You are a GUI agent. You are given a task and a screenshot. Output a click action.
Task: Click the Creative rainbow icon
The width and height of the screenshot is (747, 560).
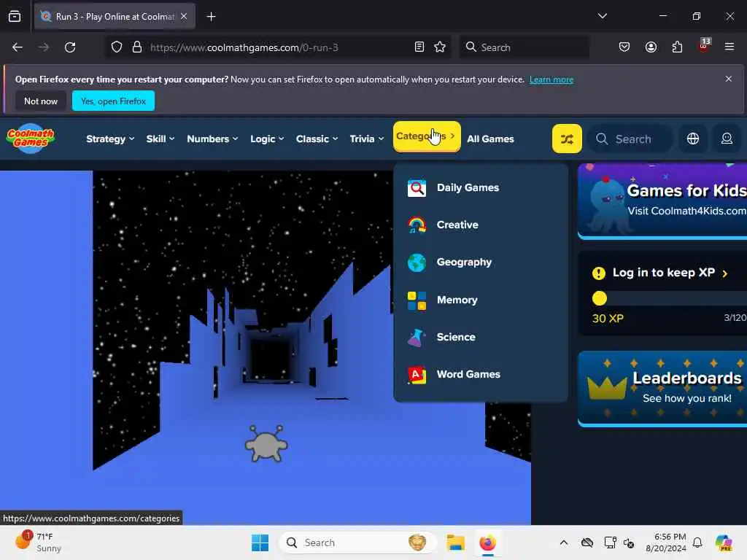click(417, 225)
